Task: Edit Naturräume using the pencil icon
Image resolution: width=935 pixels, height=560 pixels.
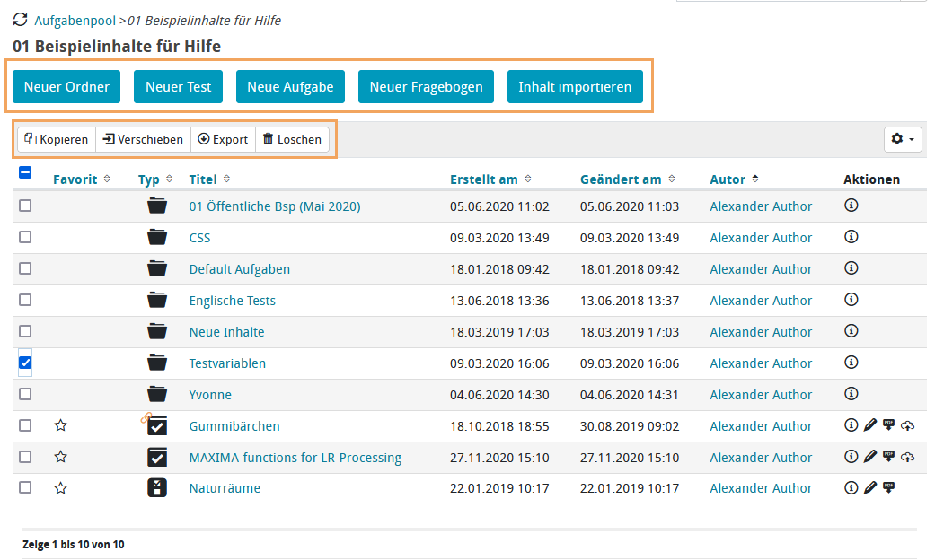Action: [870, 487]
